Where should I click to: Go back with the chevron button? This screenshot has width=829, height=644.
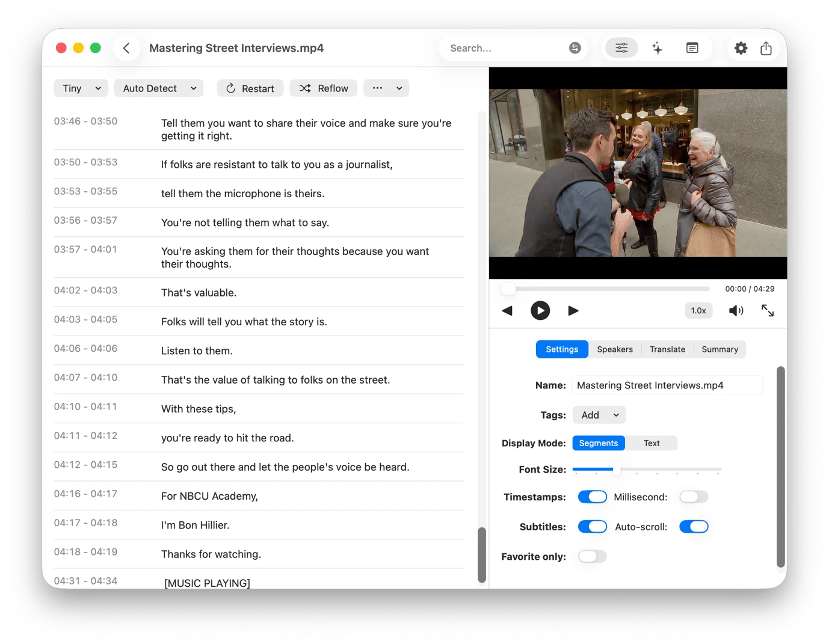point(126,48)
